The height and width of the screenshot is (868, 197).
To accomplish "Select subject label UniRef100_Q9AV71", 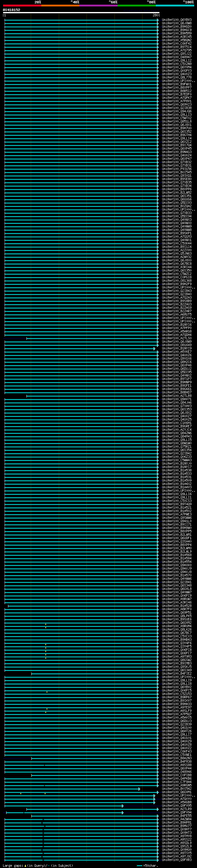I will [177, 399].
